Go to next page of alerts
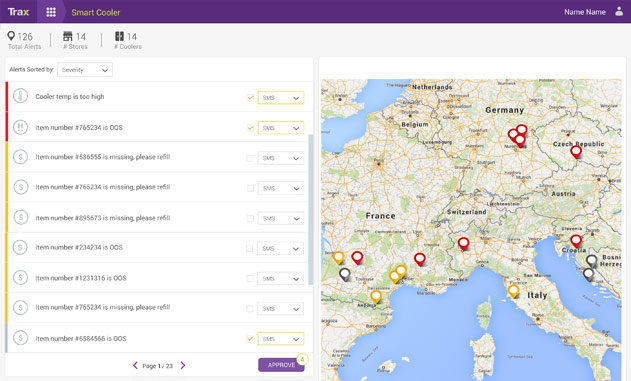The image size is (631, 381). point(183,365)
